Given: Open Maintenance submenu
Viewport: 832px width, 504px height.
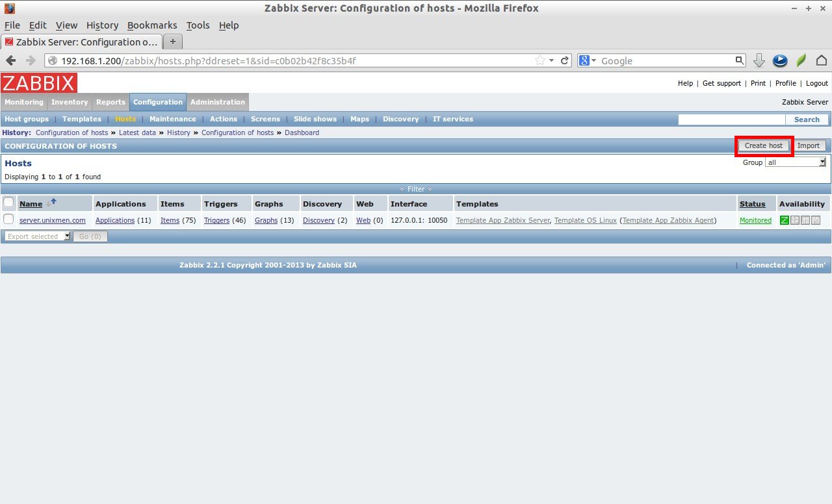Looking at the screenshot, I should coord(173,119).
